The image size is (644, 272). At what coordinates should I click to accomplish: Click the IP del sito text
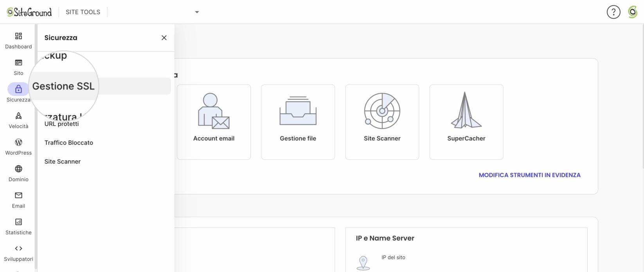click(393, 257)
